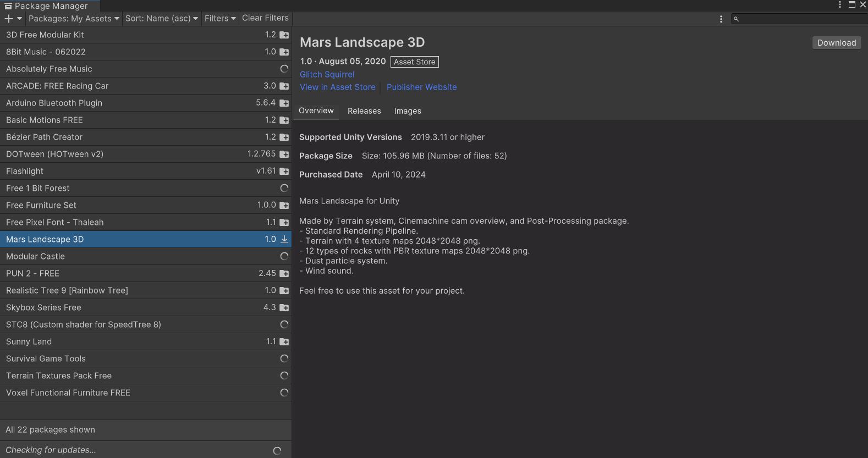868x458 pixels.
Task: Click the import icon for Arduino Bluetooth Plugin
Action: point(284,103)
